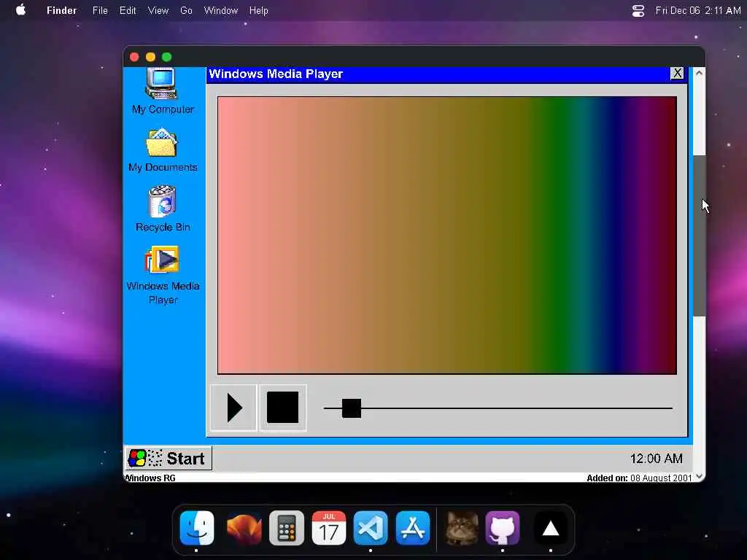Click the green zoom window button
Viewport: 747px width, 560px height.
(x=167, y=57)
